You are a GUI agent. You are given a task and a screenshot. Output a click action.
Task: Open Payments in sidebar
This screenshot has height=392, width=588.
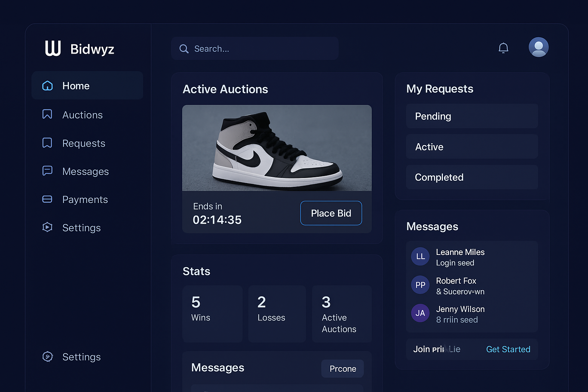click(x=85, y=199)
